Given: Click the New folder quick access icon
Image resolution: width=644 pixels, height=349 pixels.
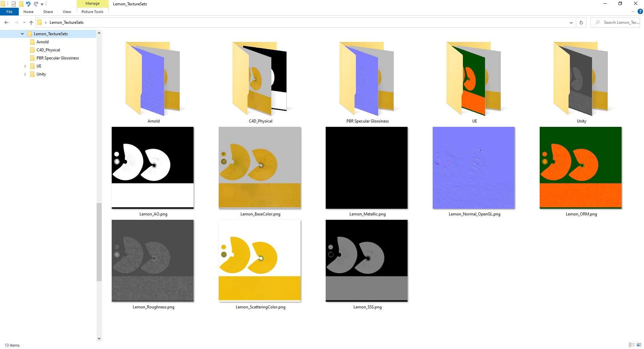Looking at the screenshot, I should pyautogui.click(x=21, y=4).
